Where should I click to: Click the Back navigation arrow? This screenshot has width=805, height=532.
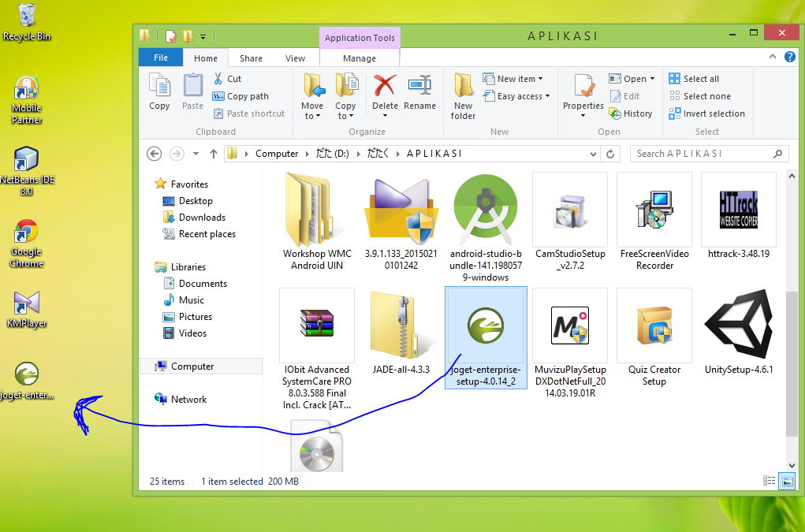click(x=154, y=154)
